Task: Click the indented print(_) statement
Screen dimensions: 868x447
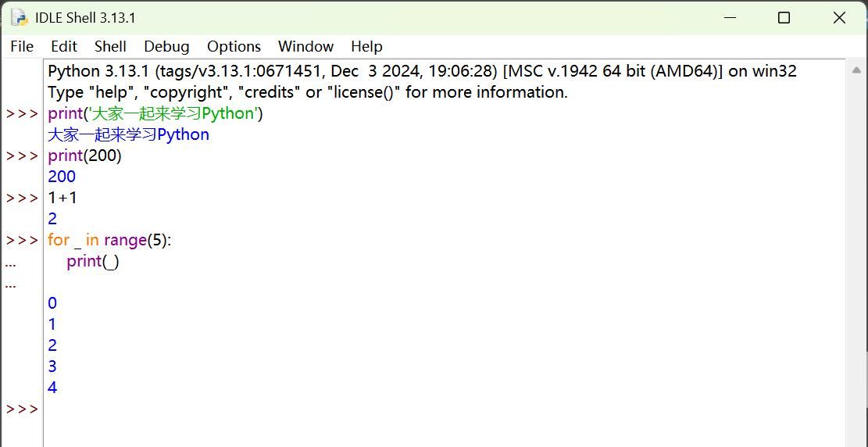Action: click(92, 261)
